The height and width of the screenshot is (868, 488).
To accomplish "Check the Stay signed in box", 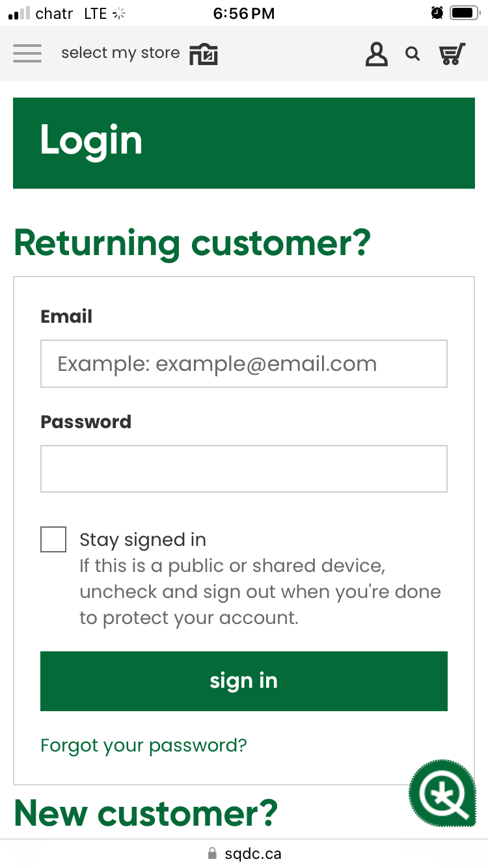I will pos(53,539).
